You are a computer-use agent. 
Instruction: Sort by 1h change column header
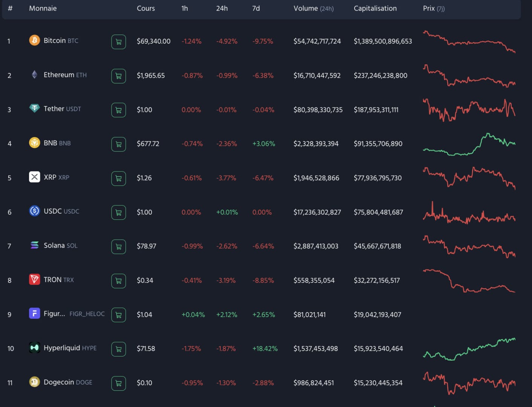tap(185, 8)
